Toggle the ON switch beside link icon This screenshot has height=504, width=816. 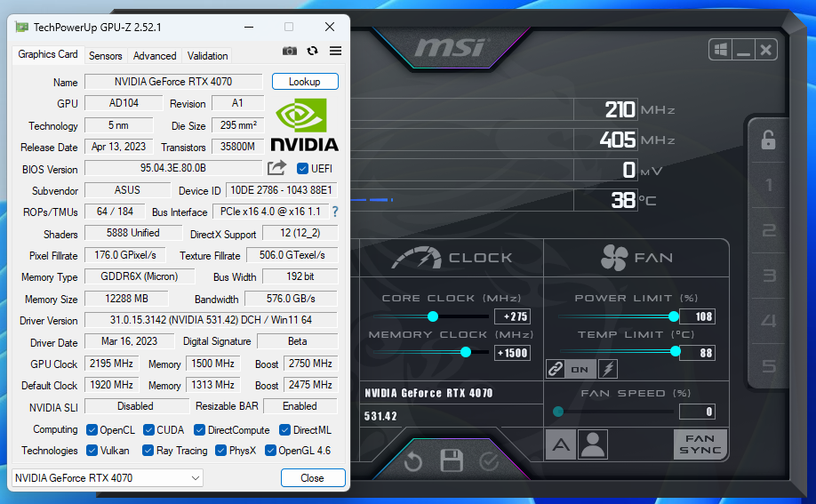click(x=580, y=369)
